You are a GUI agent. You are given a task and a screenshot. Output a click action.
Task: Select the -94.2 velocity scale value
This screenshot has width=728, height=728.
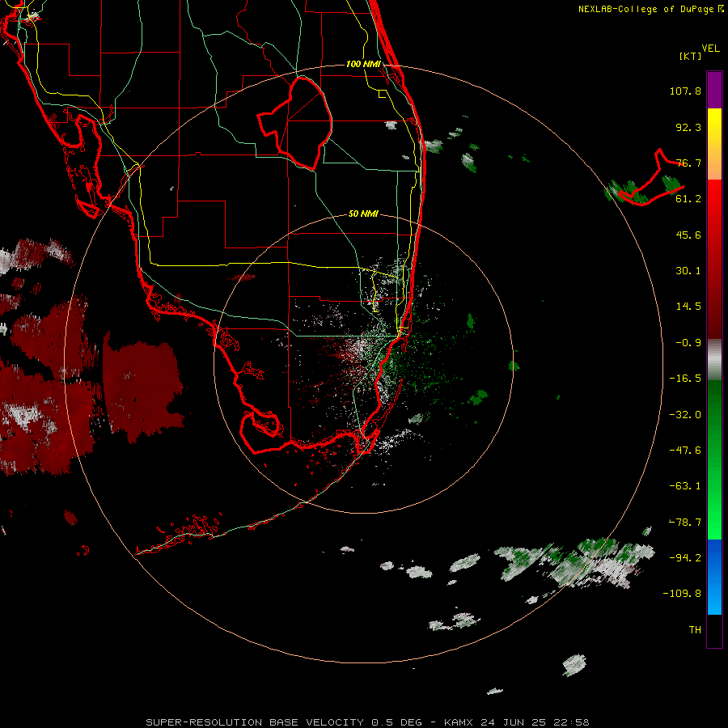coord(685,558)
